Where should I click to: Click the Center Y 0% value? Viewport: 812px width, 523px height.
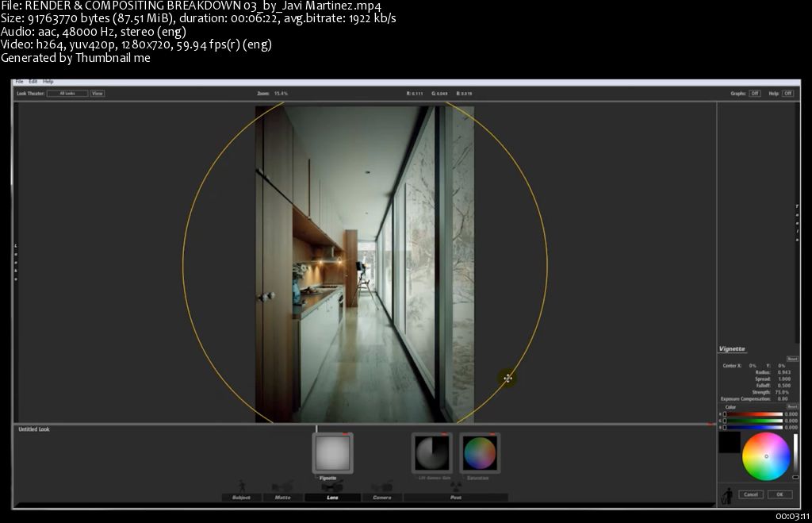(781, 365)
